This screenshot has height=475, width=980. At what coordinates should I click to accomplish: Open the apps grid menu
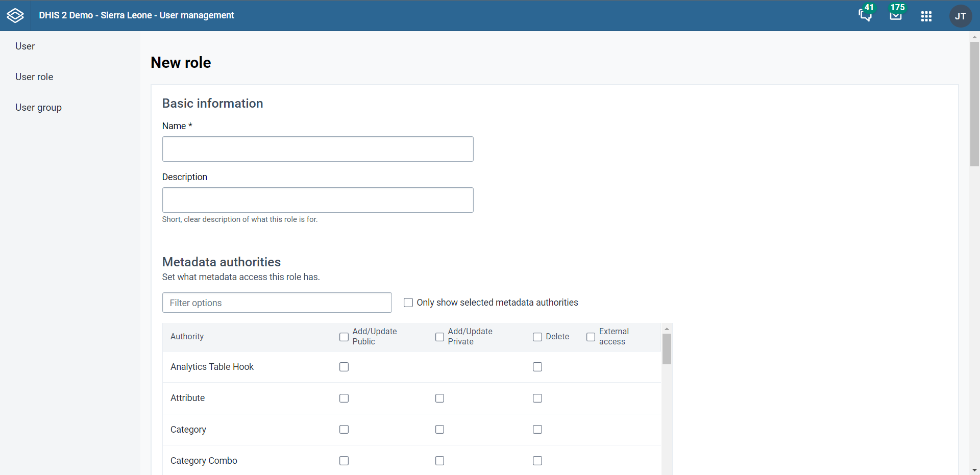click(926, 16)
